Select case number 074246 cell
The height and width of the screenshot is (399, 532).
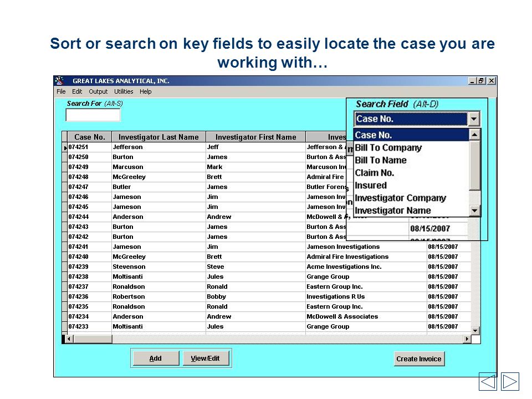pos(90,197)
